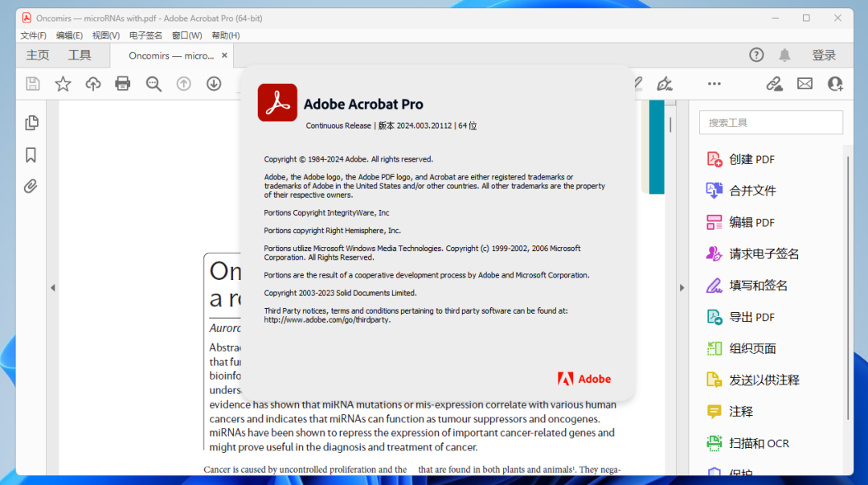The width and height of the screenshot is (868, 485).
Task: Select the Oncomirs document tab
Action: [171, 55]
